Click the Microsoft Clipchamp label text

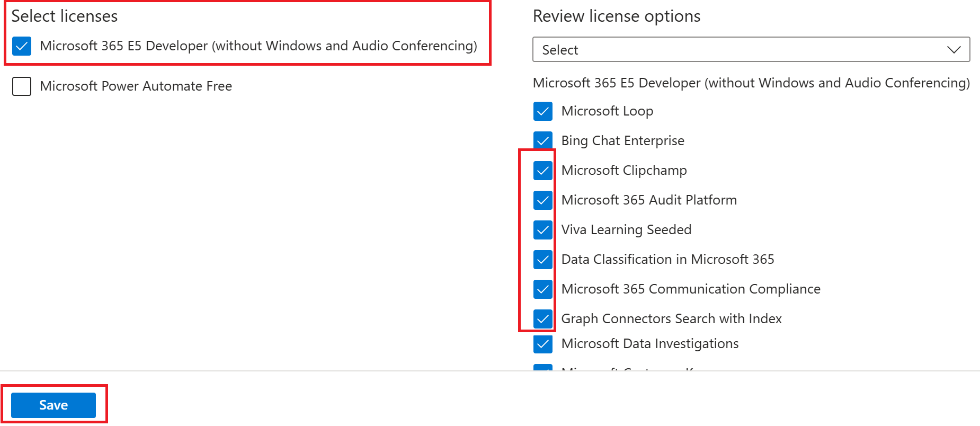click(x=623, y=171)
